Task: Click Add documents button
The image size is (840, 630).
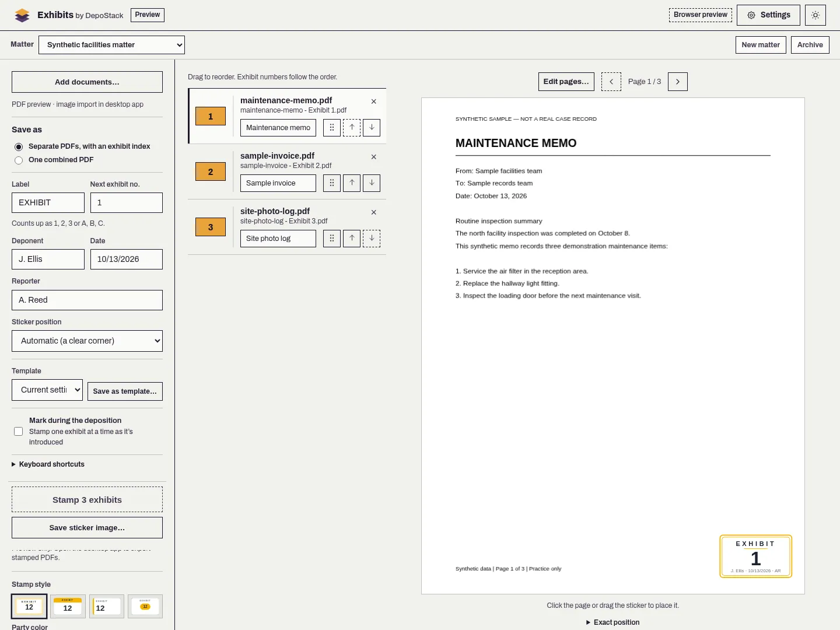Action: (x=87, y=82)
